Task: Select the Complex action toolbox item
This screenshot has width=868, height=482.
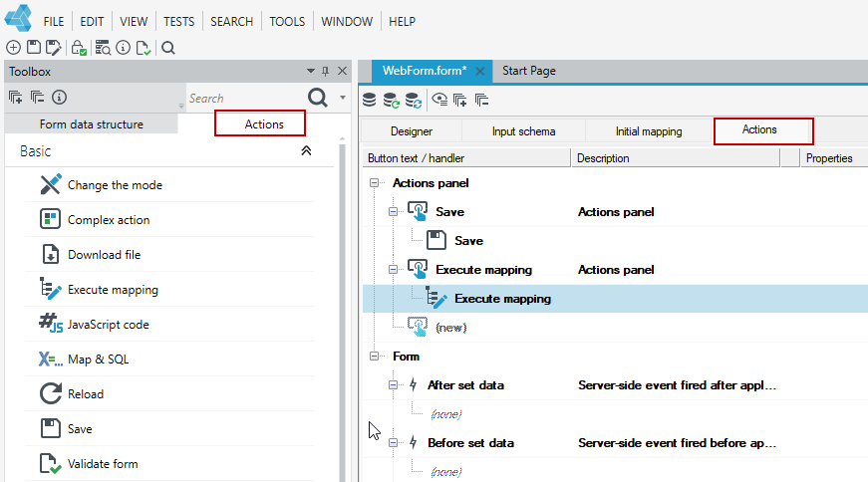Action: (168, 220)
